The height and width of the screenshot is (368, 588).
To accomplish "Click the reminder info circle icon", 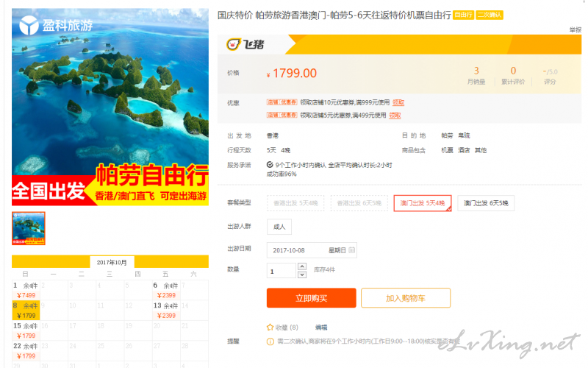I will point(270,342).
